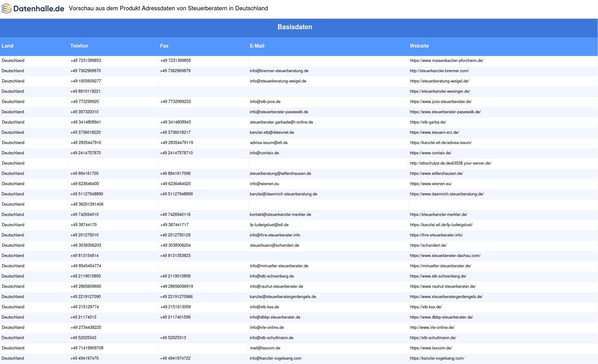Select email info@contaix.de

coord(264,153)
